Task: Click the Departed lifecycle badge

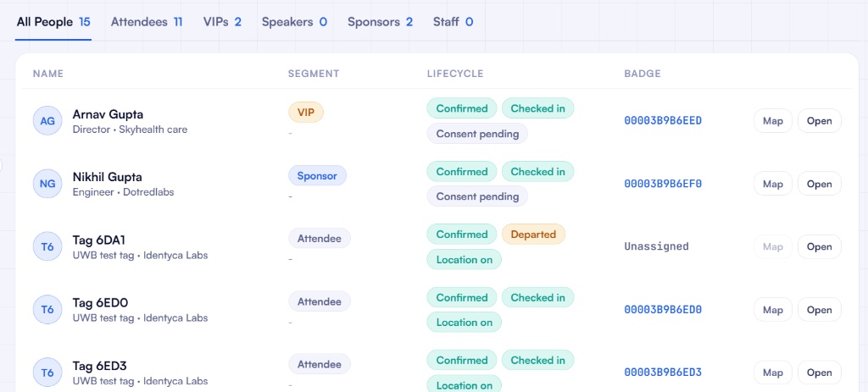Action: [533, 235]
